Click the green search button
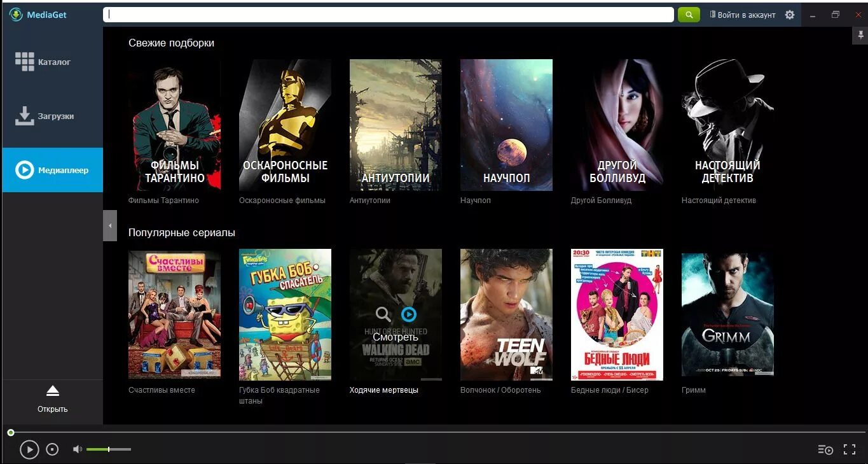Screen dimensions: 868x464 pyautogui.click(x=689, y=15)
